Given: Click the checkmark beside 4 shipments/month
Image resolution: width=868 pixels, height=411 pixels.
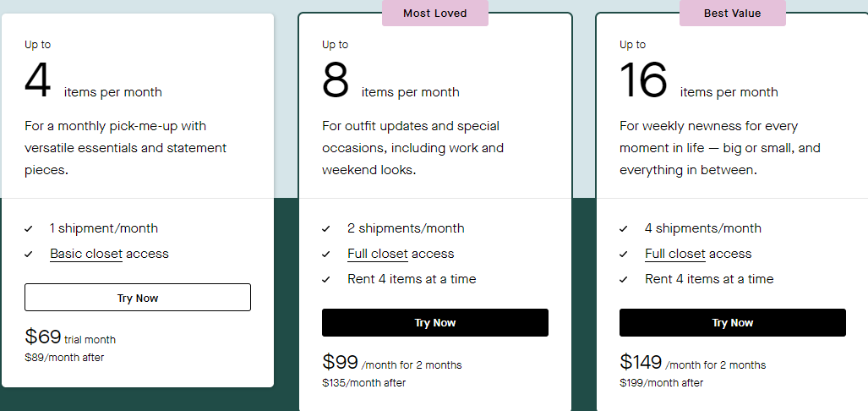Looking at the screenshot, I should tap(624, 228).
